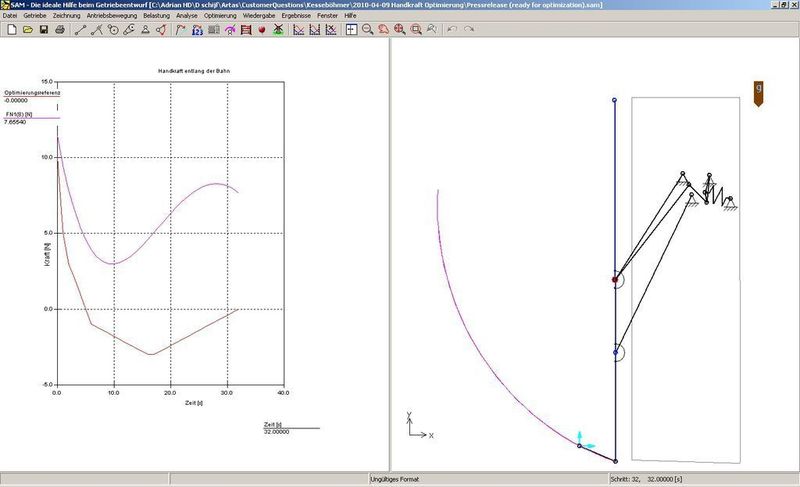Screen dimensions: 800x487
Task: Click the Open folder toolbar icon
Action: click(x=27, y=30)
